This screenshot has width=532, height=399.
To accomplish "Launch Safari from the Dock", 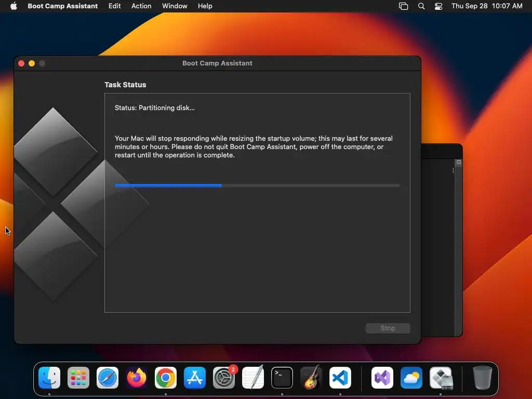I will (x=108, y=378).
